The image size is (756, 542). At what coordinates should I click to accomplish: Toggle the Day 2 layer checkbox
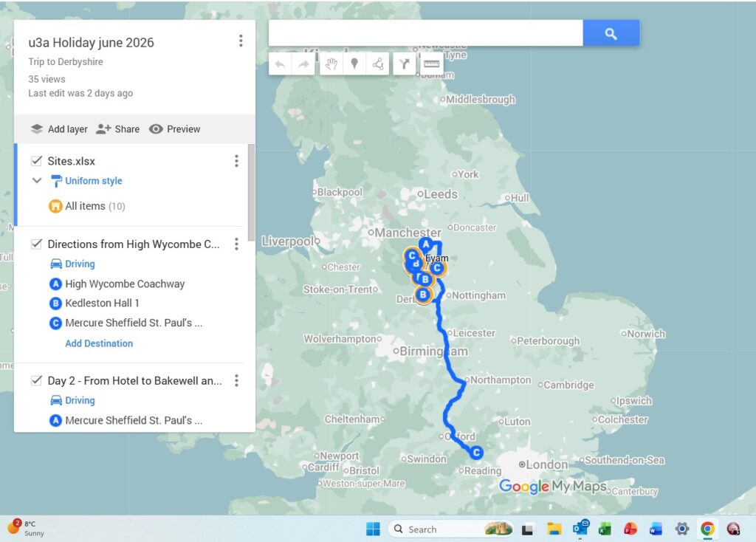(36, 380)
